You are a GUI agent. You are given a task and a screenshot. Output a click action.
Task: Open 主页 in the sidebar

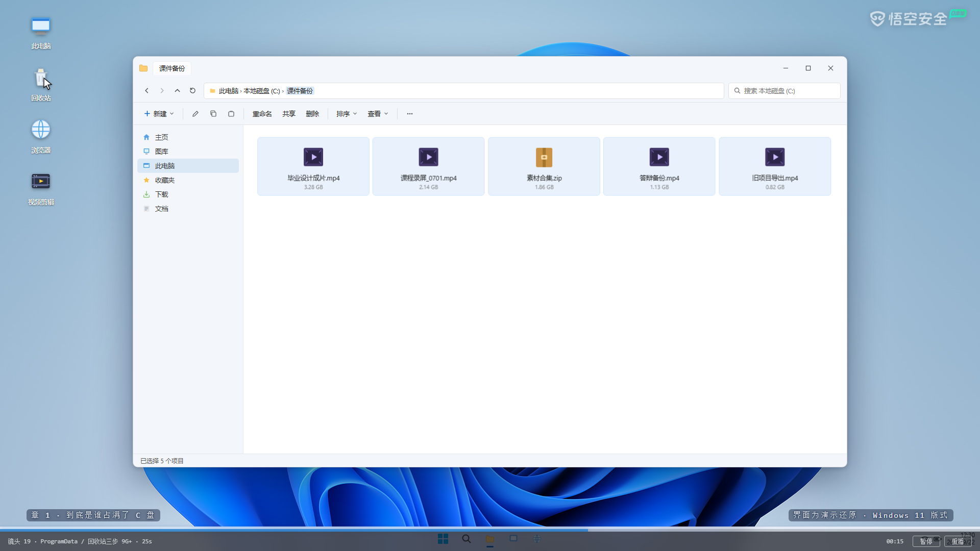188,137
